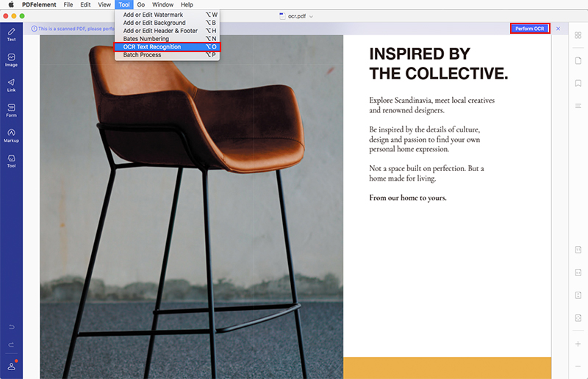
Task: Click the undo arrow icon
Action: pyautogui.click(x=11, y=326)
